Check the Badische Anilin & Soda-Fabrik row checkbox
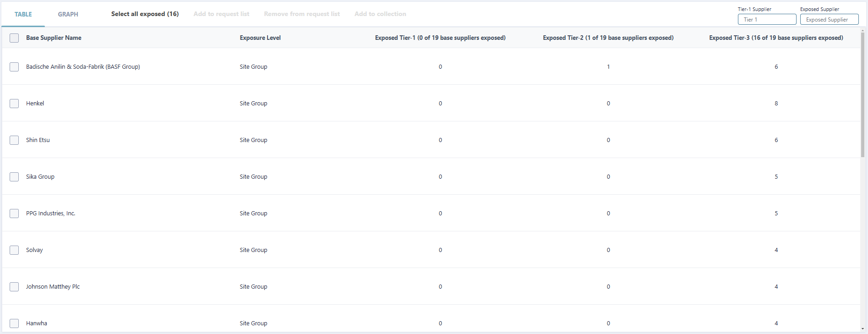 [14, 67]
